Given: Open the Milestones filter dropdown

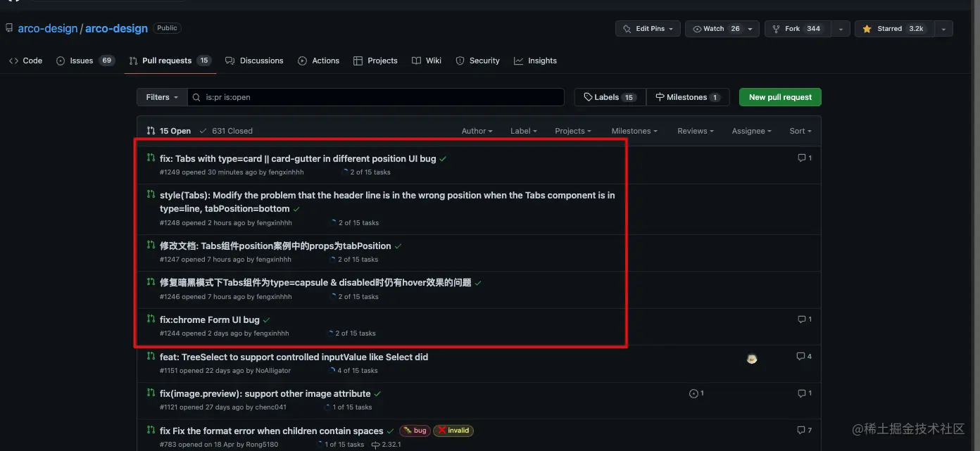Looking at the screenshot, I should click(x=634, y=131).
